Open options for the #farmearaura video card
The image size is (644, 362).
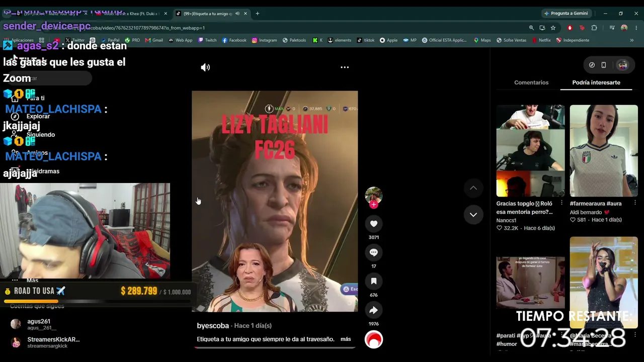coord(635,203)
